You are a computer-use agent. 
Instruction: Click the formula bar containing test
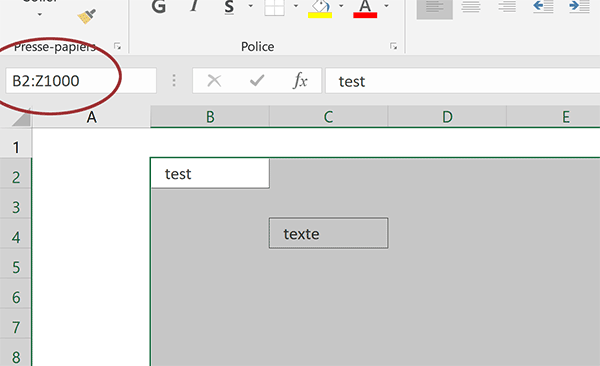click(x=463, y=81)
